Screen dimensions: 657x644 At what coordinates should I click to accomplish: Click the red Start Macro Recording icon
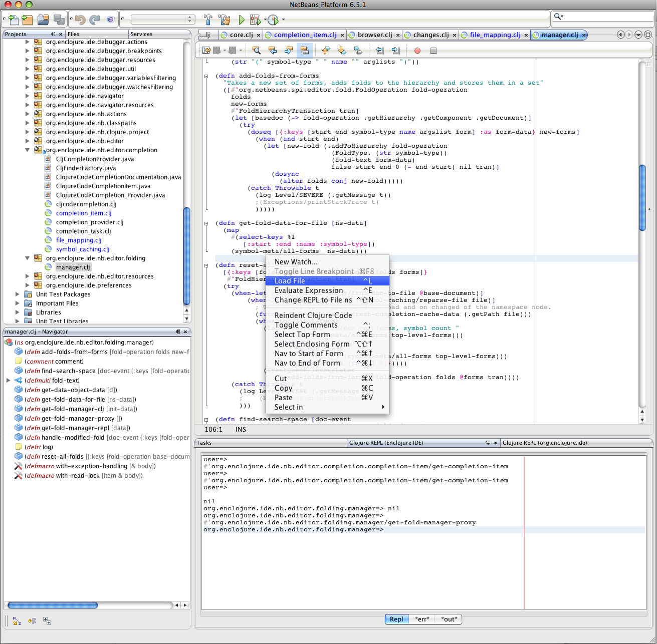coord(417,51)
